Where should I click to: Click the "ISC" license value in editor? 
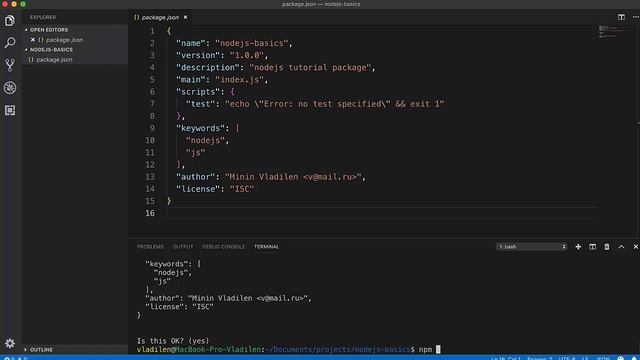click(x=242, y=189)
